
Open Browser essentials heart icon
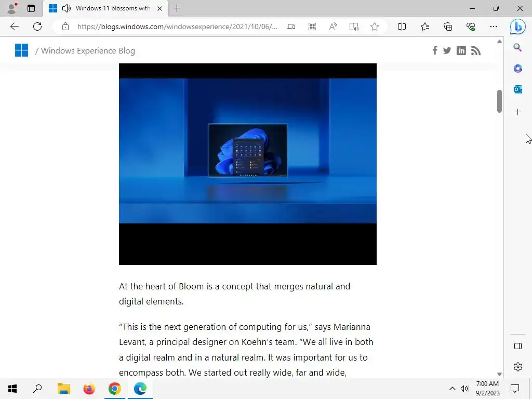[471, 26]
